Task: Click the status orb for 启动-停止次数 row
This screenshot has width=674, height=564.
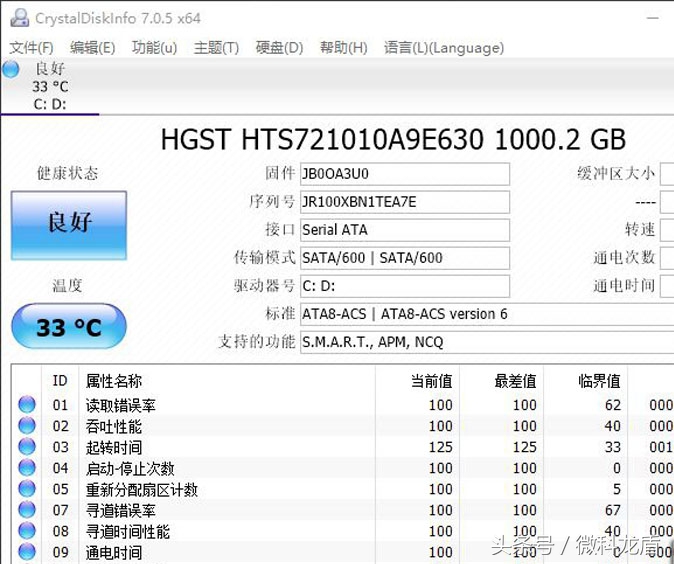Action: 27,468
